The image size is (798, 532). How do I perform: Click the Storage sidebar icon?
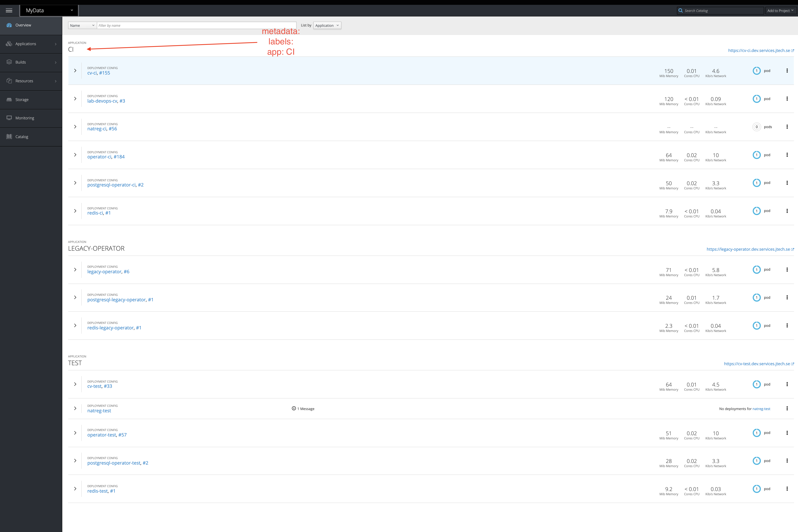click(9, 99)
